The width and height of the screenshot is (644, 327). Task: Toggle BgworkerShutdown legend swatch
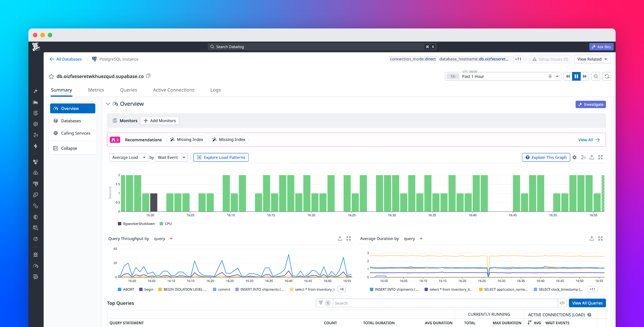[119, 224]
